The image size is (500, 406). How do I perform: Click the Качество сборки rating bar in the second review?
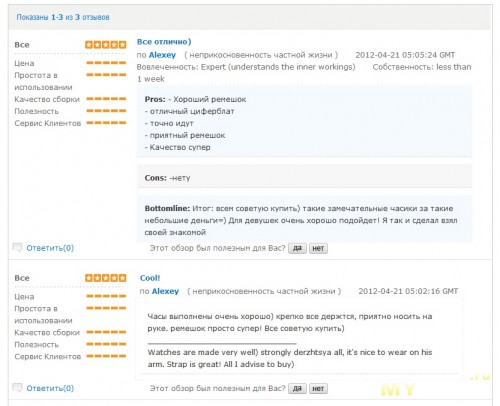(106, 332)
